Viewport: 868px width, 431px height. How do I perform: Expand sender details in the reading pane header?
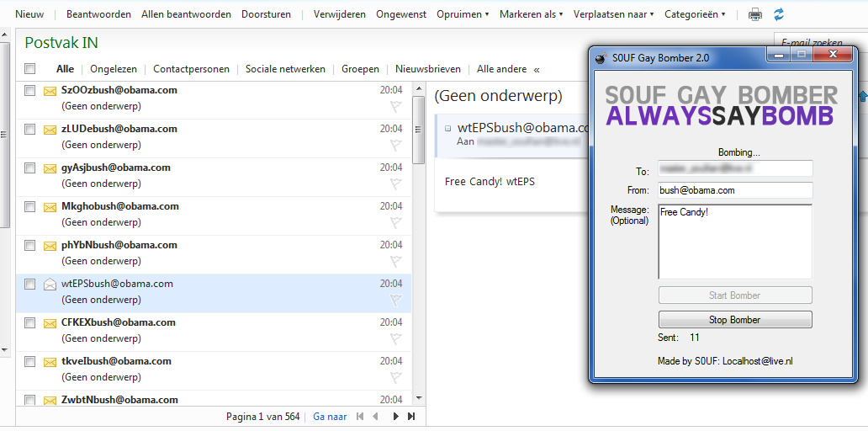click(x=448, y=129)
